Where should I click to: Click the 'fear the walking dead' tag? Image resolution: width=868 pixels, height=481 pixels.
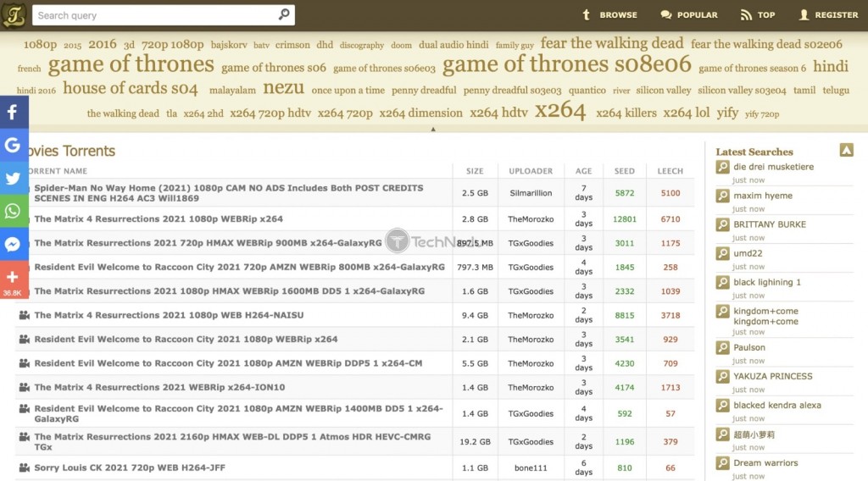point(612,43)
